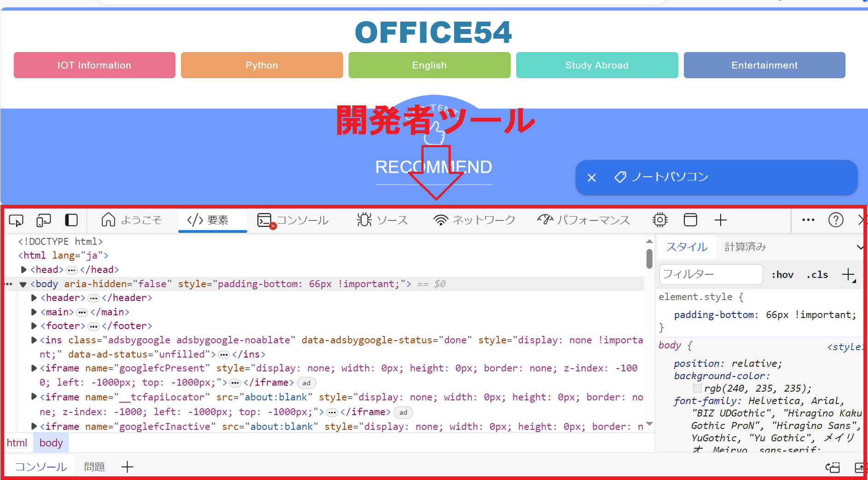
Task: Open the drawer 問題 issues tab
Action: coord(94,467)
